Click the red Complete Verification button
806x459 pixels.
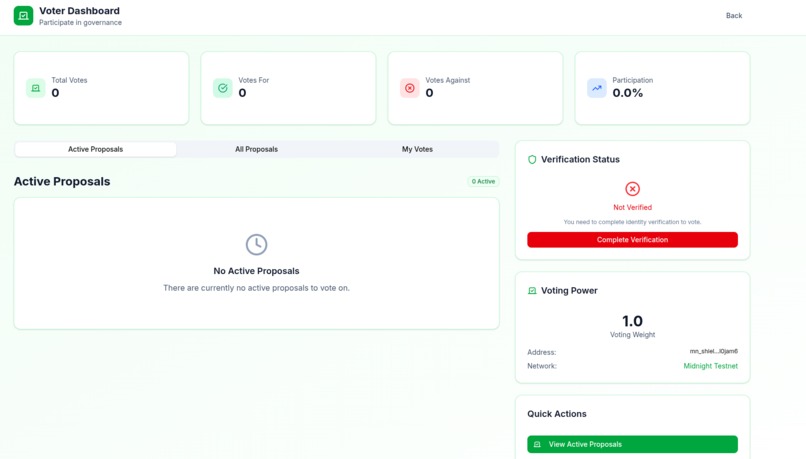tap(632, 240)
